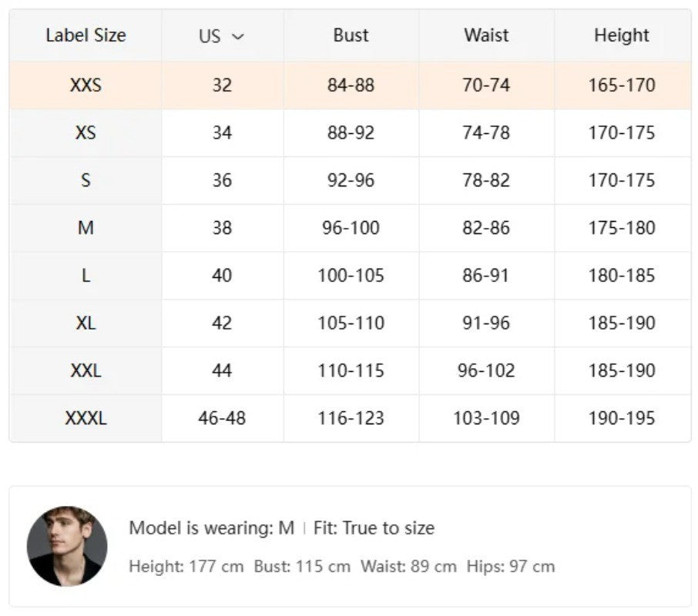Click the M label size cell

click(86, 228)
